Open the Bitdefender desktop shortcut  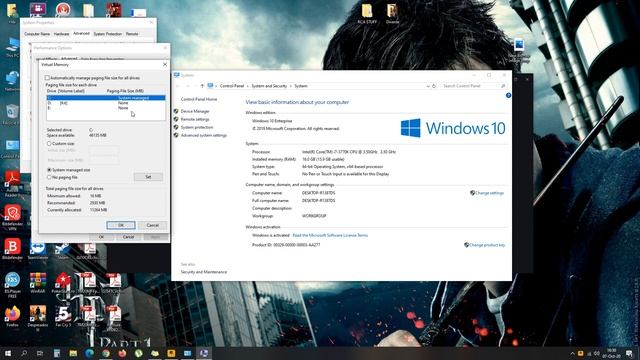pos(12,249)
